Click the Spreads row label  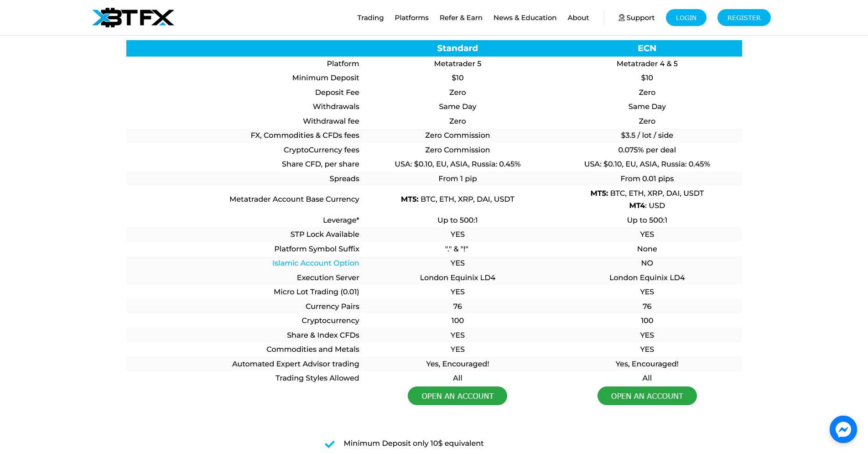click(344, 179)
